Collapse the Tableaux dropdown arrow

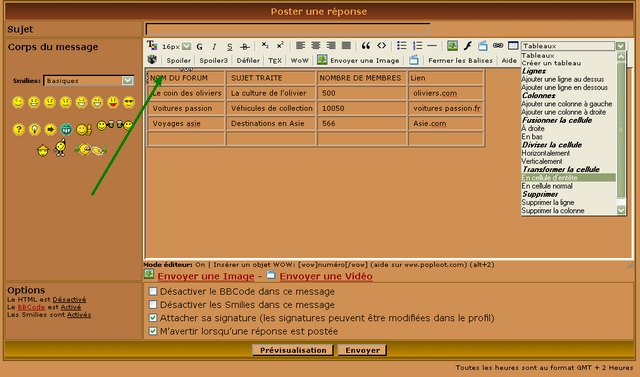pos(620,46)
